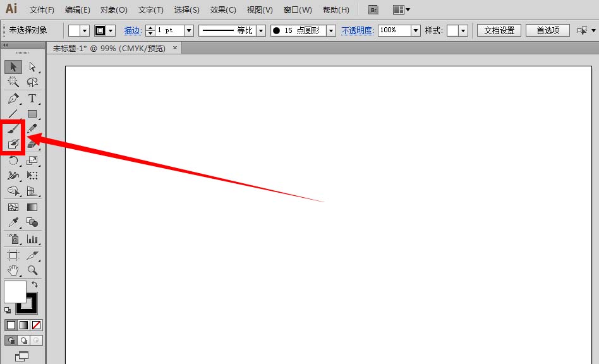Image resolution: width=599 pixels, height=364 pixels.
Task: Open Adobe Bridge via Br icon
Action: (373, 10)
